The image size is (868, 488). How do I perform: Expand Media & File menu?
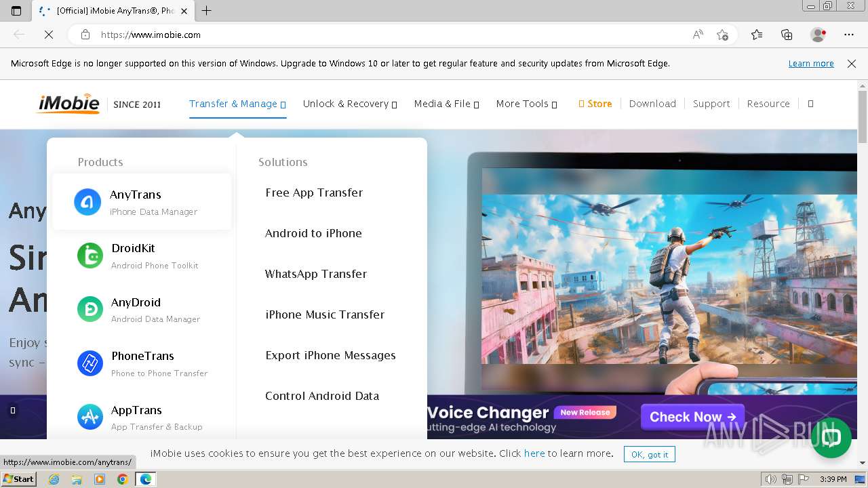click(x=447, y=104)
